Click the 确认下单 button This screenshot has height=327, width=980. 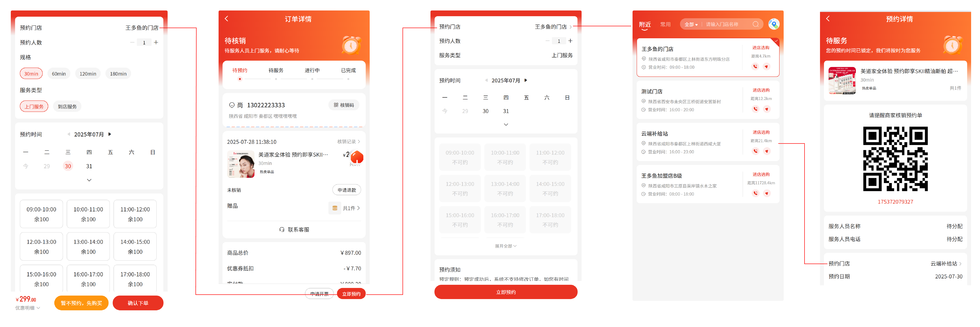click(138, 303)
